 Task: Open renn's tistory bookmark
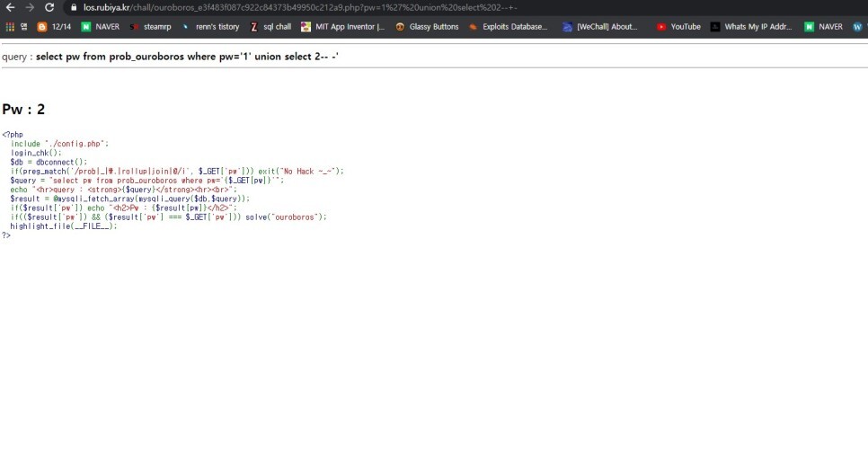tap(210, 27)
